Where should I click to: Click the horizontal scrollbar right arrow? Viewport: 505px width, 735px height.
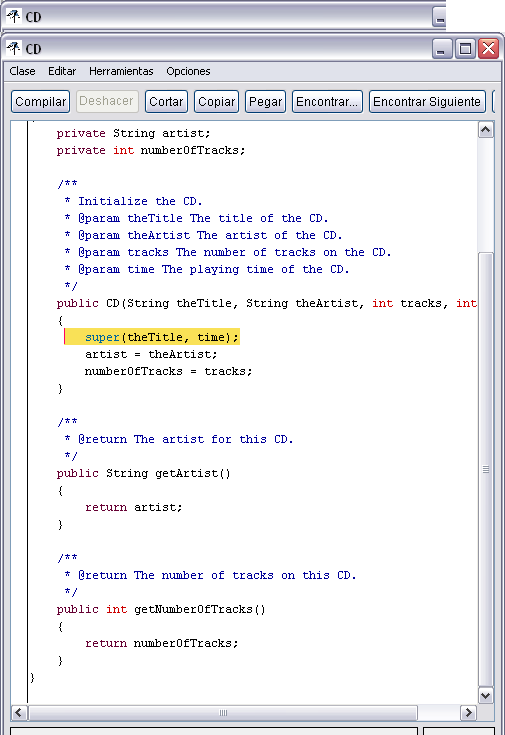click(x=467, y=713)
